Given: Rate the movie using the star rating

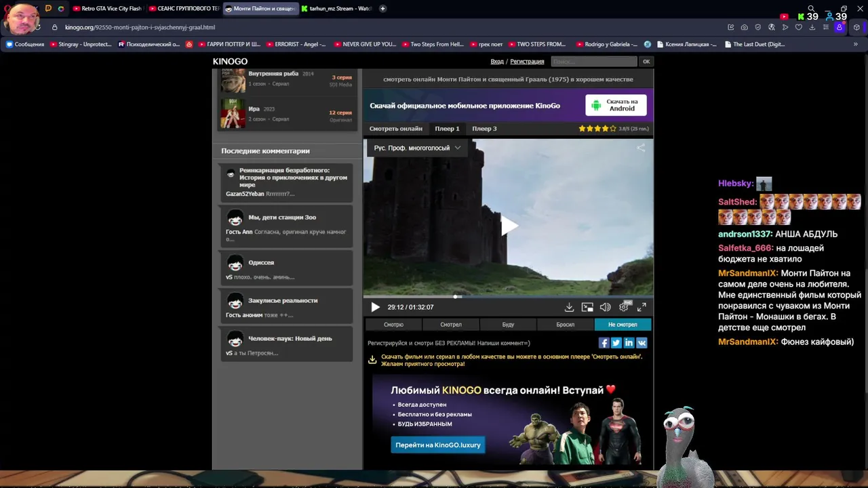Looking at the screenshot, I should pyautogui.click(x=597, y=129).
